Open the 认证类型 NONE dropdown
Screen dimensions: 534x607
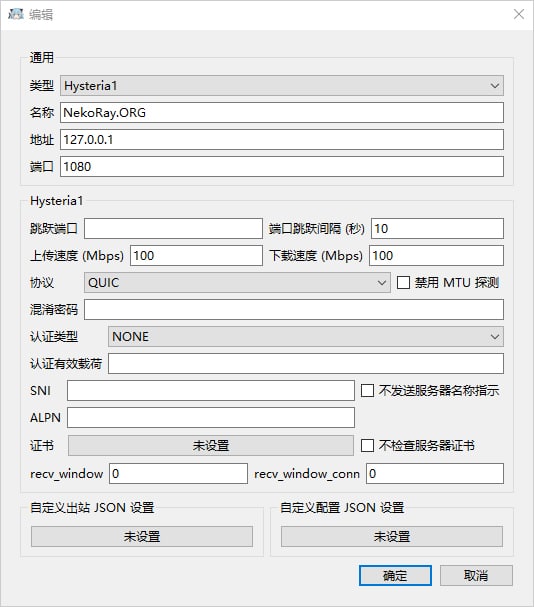click(306, 336)
